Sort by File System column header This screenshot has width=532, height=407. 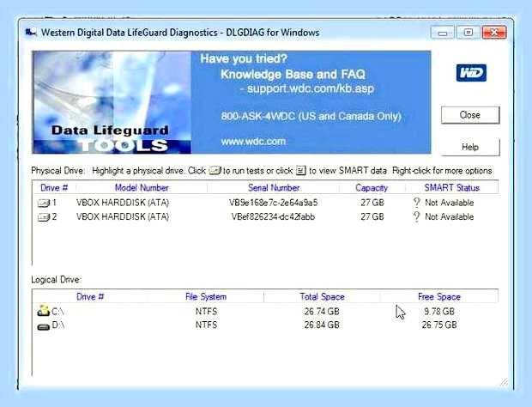click(x=206, y=297)
